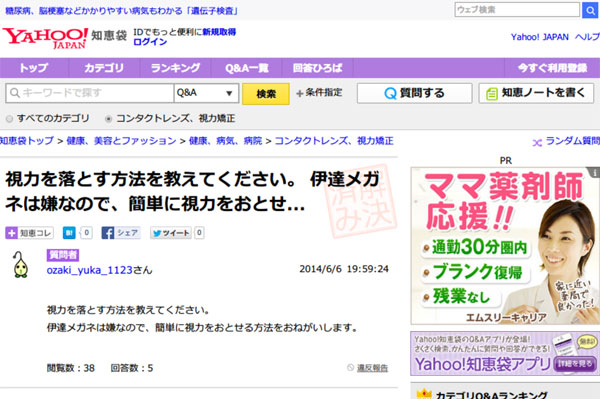Click the 健康、病気、病院 breadcrumb link
600x399 pixels.
click(x=225, y=141)
